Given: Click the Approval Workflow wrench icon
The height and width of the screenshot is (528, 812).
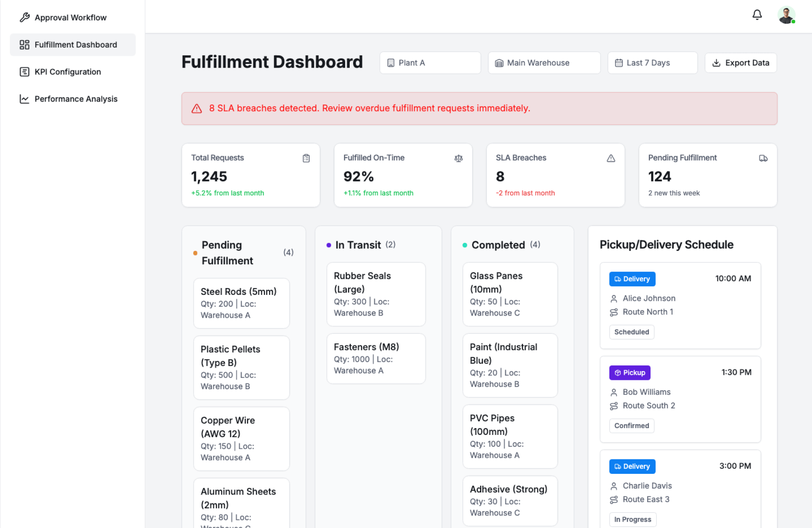Looking at the screenshot, I should tap(25, 17).
